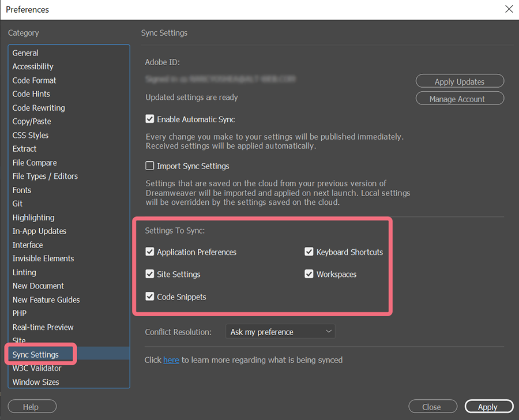Disable Code Snippets syncing
This screenshot has width=519, height=420.
150,297
